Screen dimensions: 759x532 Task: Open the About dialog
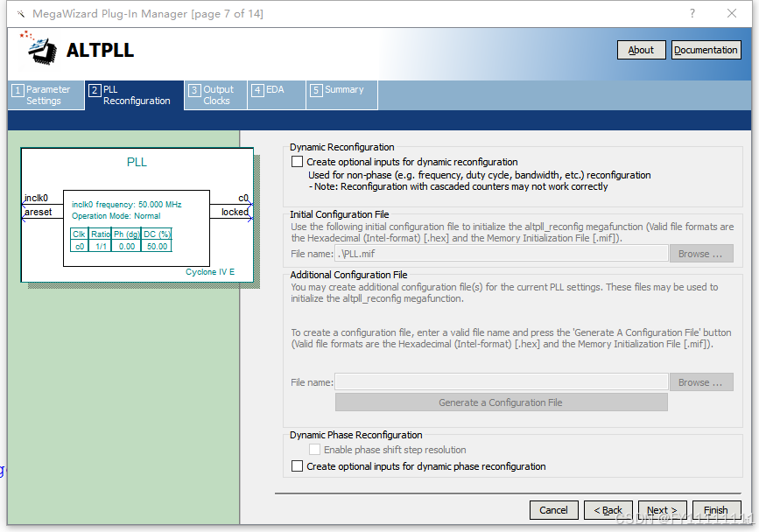[x=641, y=50]
